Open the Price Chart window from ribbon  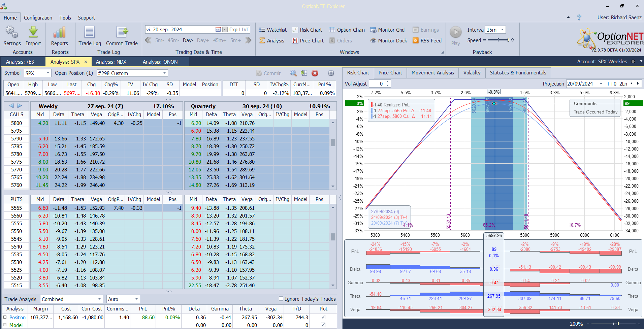[308, 40]
